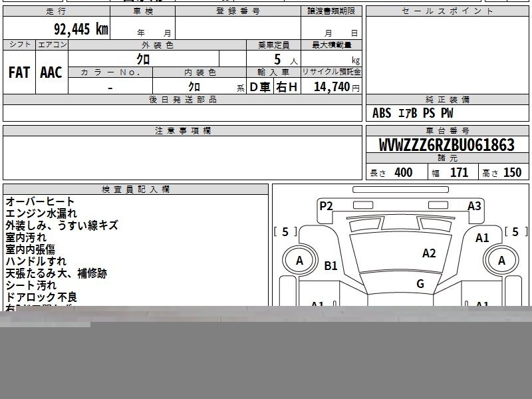The image size is (532, 399).
Task: Click the B1 mark on the diagram
Action: 331,265
